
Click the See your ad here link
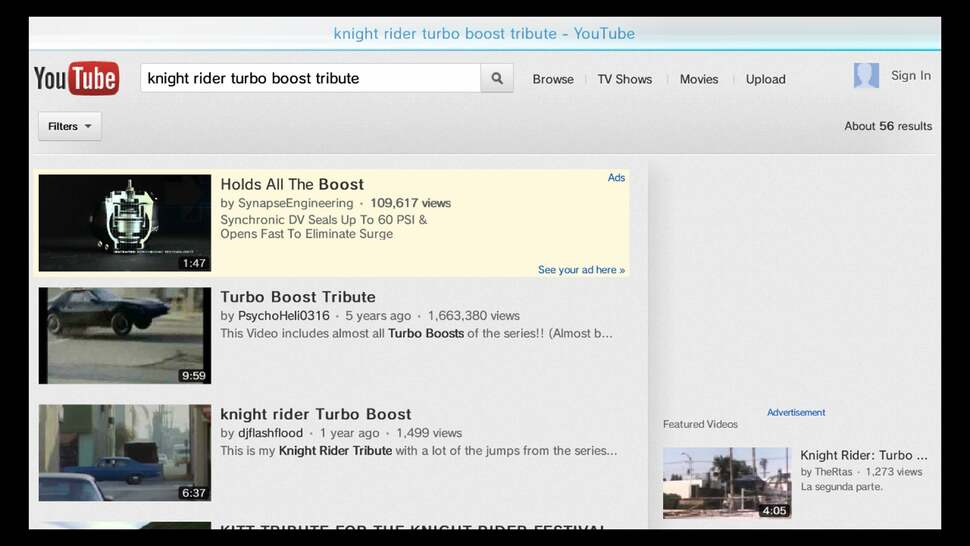581,270
